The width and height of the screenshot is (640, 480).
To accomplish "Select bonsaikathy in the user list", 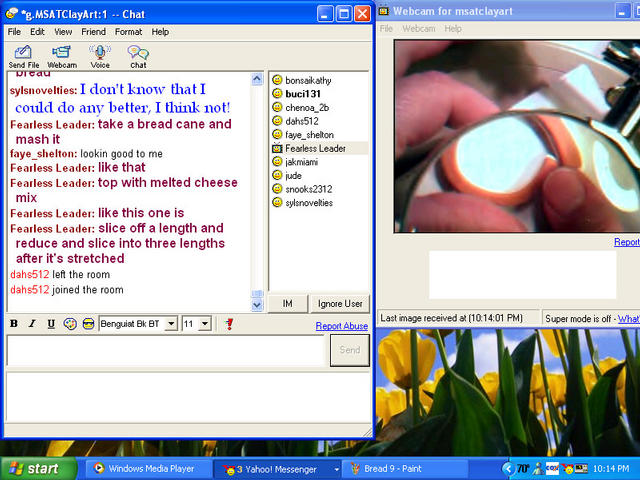I will click(308, 80).
